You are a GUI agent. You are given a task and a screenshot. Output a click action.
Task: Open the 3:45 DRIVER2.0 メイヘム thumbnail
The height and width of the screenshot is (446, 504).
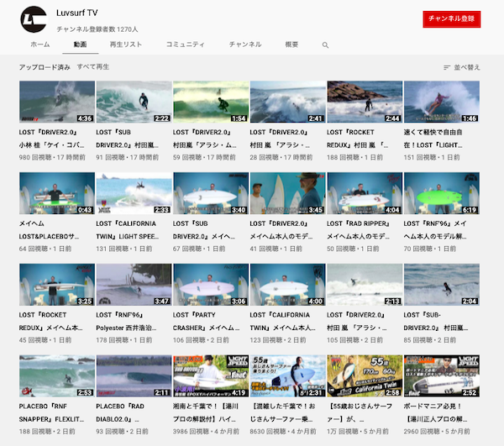[x=287, y=193]
